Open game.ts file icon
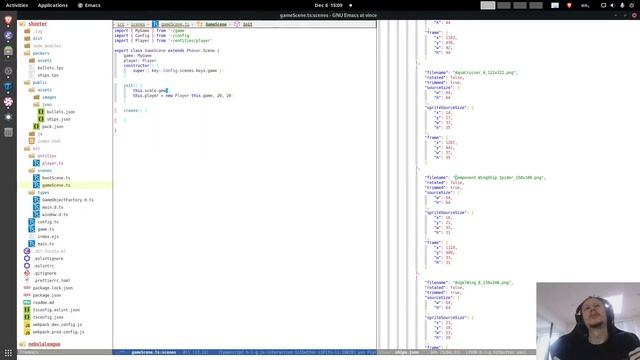Image resolution: width=640 pixels, height=360 pixels. pos(32,229)
